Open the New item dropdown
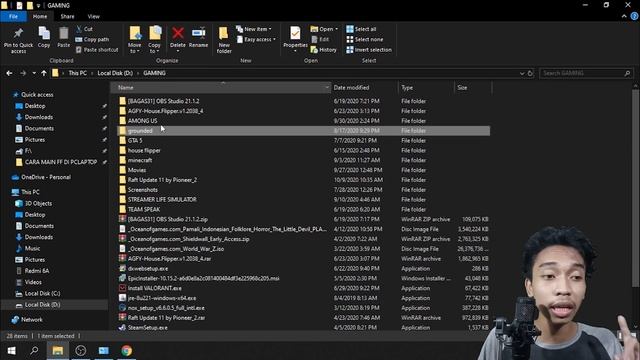The width and height of the screenshot is (640, 360). (253, 29)
